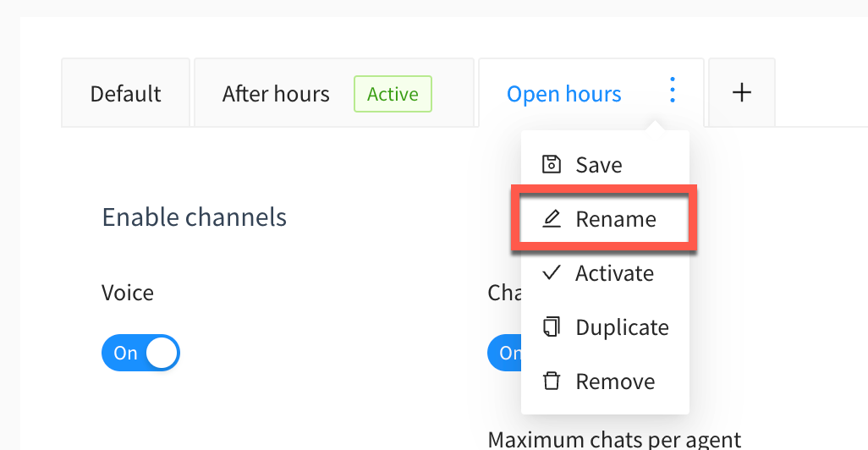
Task: Click the green Active badge
Action: pyautogui.click(x=393, y=94)
